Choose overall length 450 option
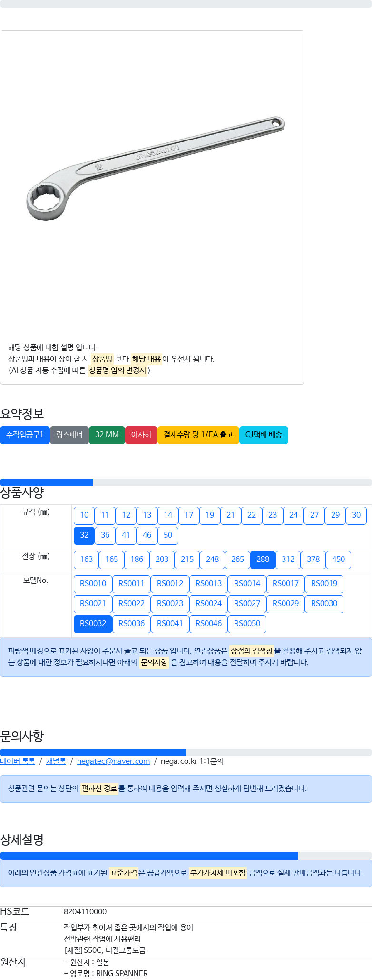The width and height of the screenshot is (372, 980). (x=338, y=560)
